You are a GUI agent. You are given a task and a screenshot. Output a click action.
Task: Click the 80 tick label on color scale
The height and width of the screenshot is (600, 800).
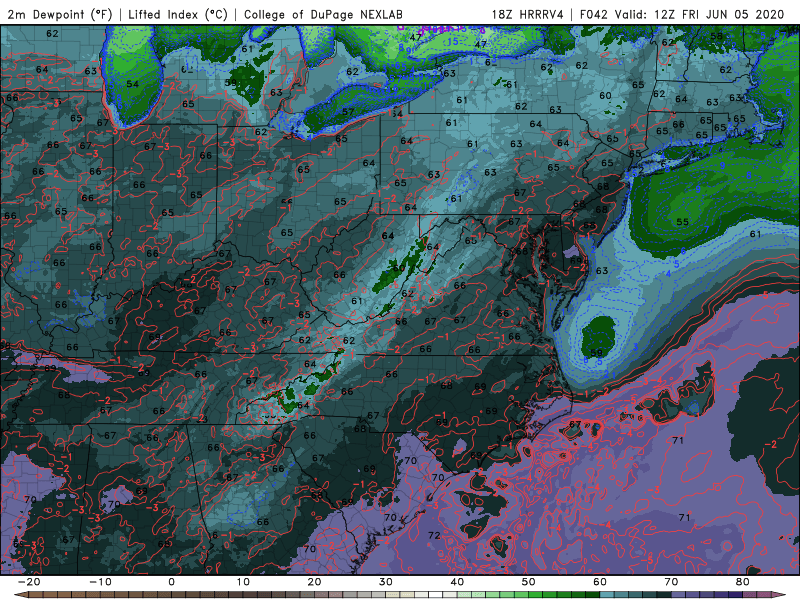(x=743, y=582)
